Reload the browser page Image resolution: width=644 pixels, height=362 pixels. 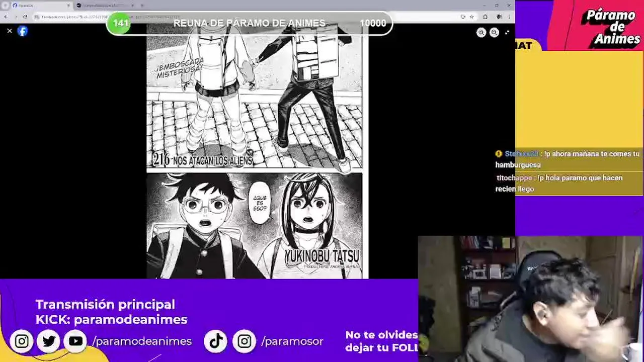point(25,17)
